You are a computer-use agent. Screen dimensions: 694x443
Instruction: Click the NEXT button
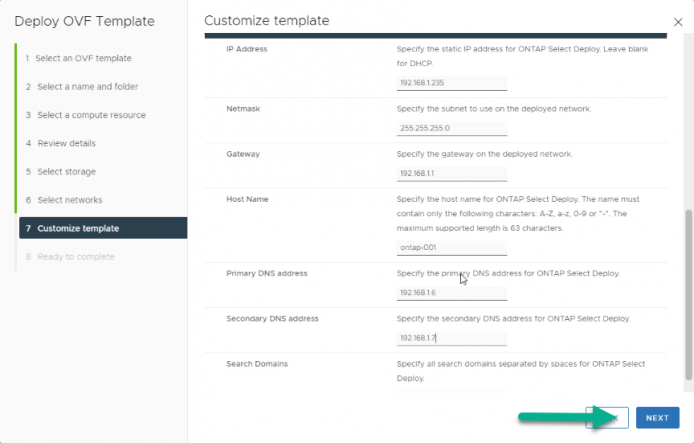(657, 418)
